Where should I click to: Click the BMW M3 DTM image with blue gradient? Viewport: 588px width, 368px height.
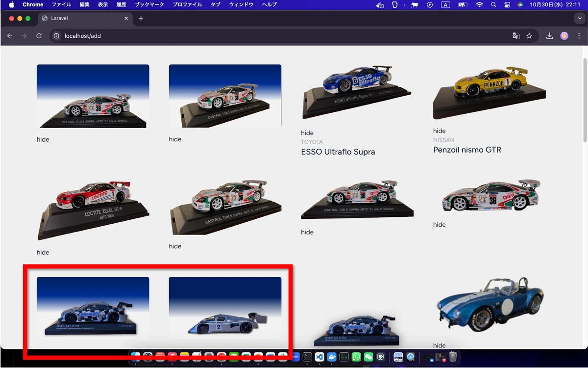pyautogui.click(x=93, y=308)
